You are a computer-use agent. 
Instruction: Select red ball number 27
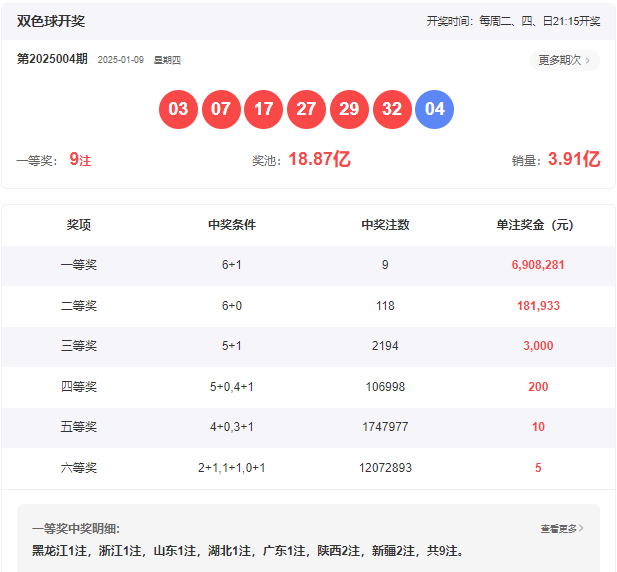[x=306, y=109]
